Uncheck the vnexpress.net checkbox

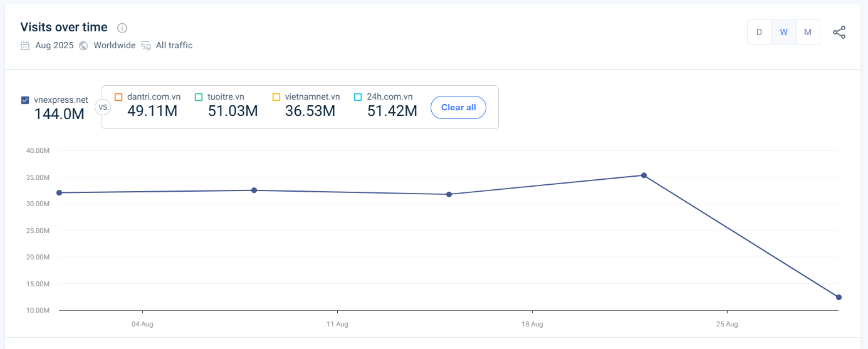[x=25, y=100]
